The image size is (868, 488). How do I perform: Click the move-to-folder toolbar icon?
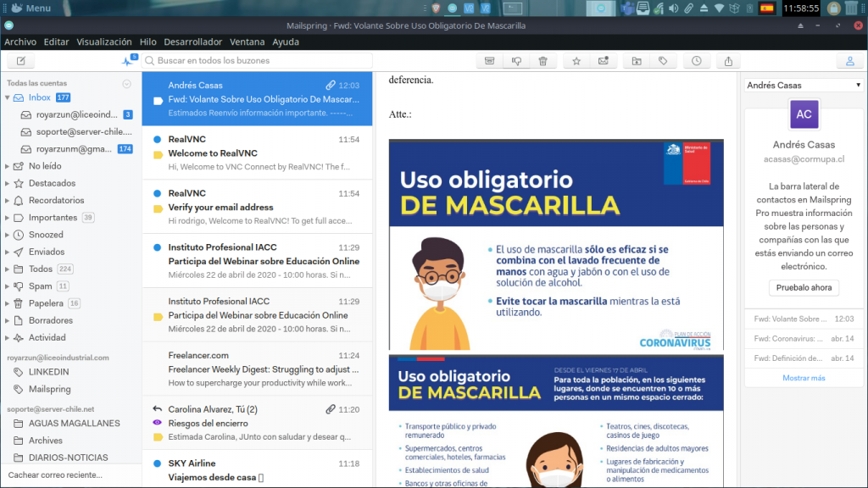pos(637,61)
